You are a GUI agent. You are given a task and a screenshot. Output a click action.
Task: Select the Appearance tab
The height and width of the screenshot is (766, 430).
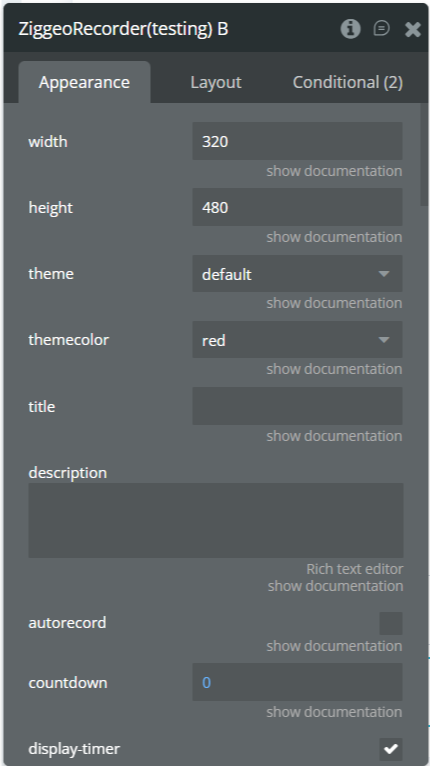coord(84,82)
